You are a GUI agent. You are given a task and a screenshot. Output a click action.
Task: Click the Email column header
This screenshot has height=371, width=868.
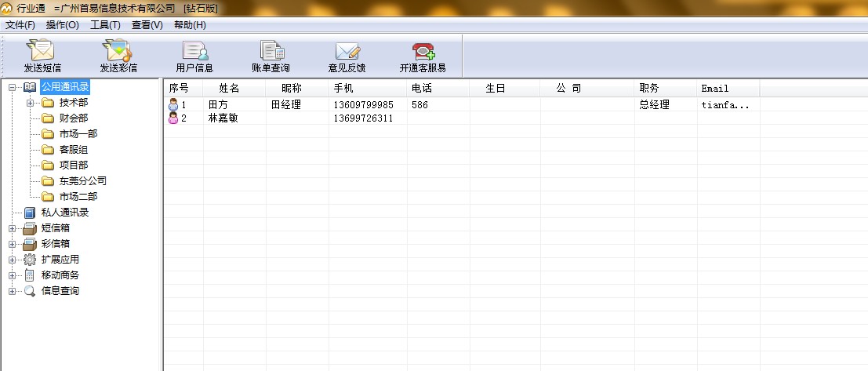[728, 89]
